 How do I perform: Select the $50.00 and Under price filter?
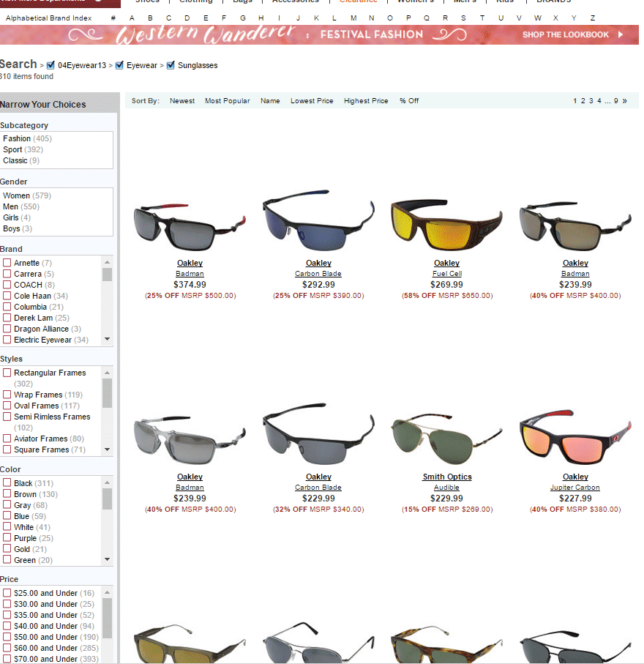coord(7,637)
